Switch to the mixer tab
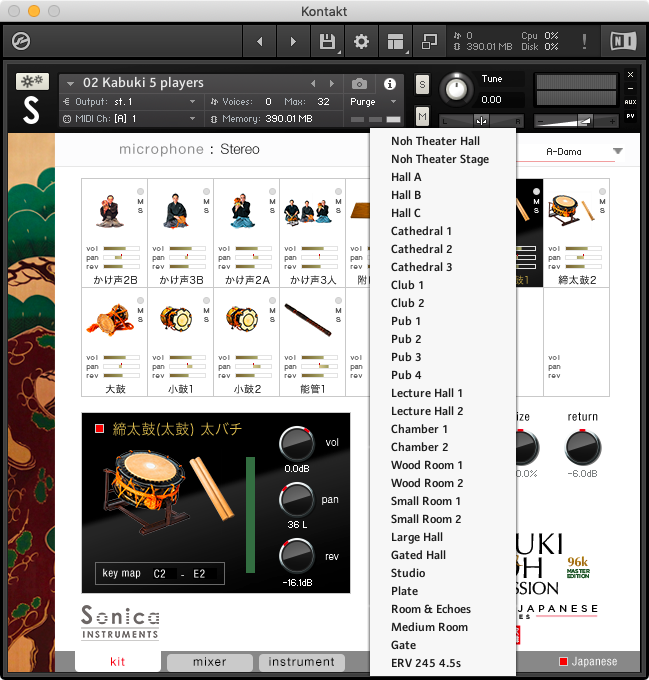The height and width of the screenshot is (680, 649). click(x=210, y=662)
